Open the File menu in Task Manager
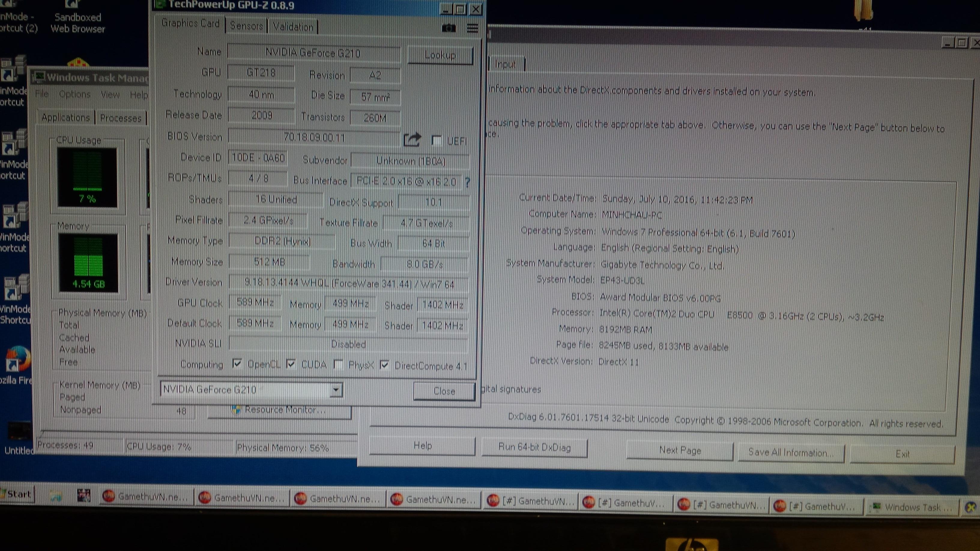 point(42,94)
